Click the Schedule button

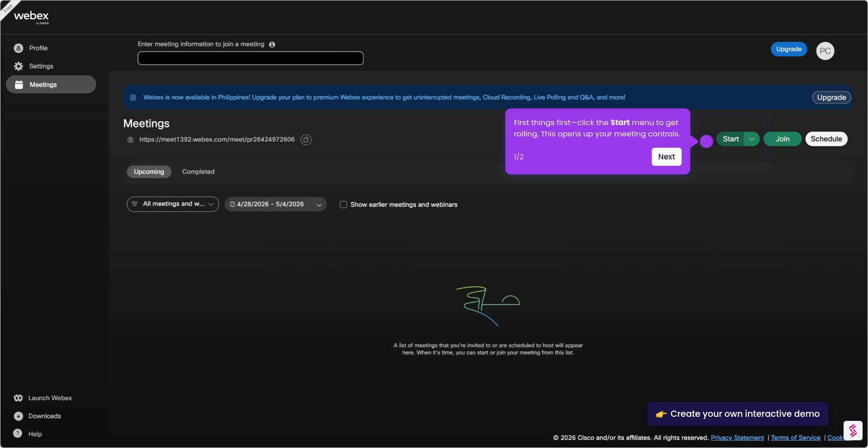tap(826, 139)
